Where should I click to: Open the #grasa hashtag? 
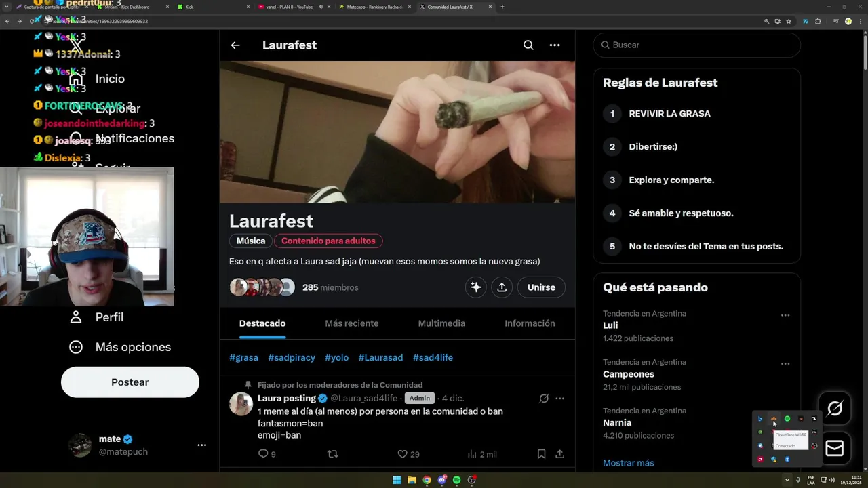click(243, 357)
